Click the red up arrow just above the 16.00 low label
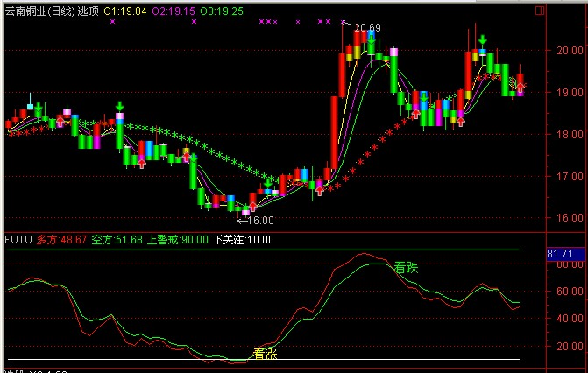Image resolution: width=588 pixels, height=373 pixels. (x=253, y=208)
